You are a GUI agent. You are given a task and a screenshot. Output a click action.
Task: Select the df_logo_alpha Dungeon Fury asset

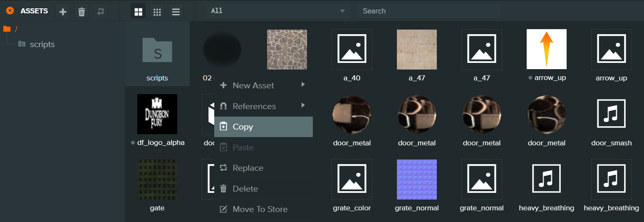pyautogui.click(x=157, y=119)
